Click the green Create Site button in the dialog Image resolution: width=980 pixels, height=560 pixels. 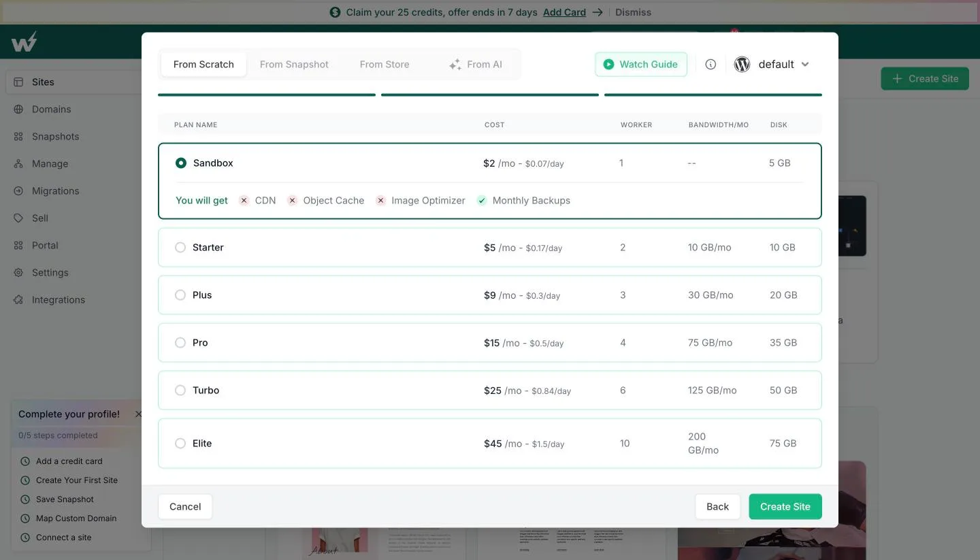point(785,506)
